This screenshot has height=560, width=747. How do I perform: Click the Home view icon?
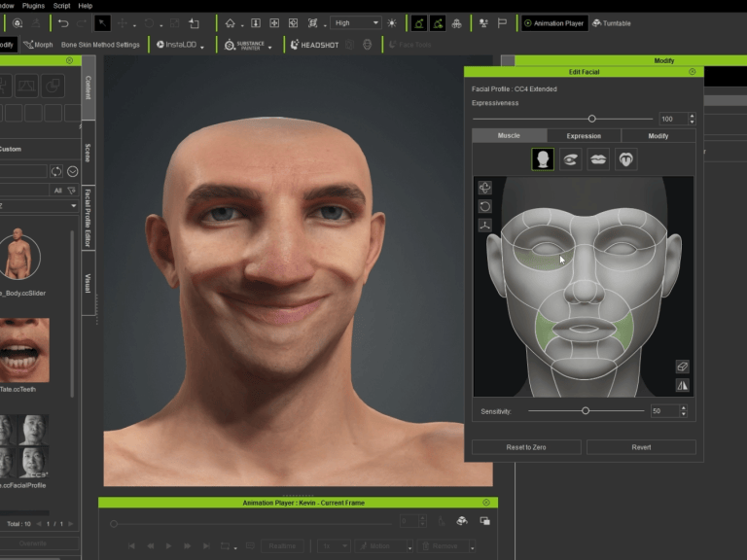point(231,23)
